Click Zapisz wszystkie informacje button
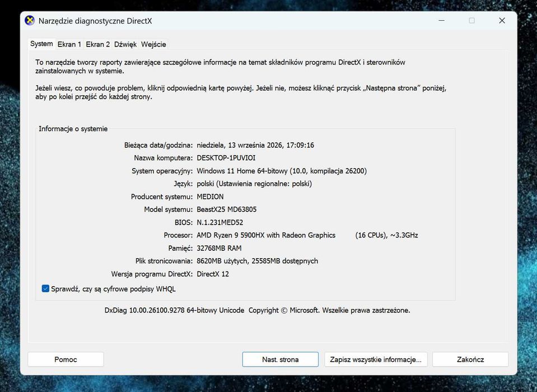 click(376, 360)
